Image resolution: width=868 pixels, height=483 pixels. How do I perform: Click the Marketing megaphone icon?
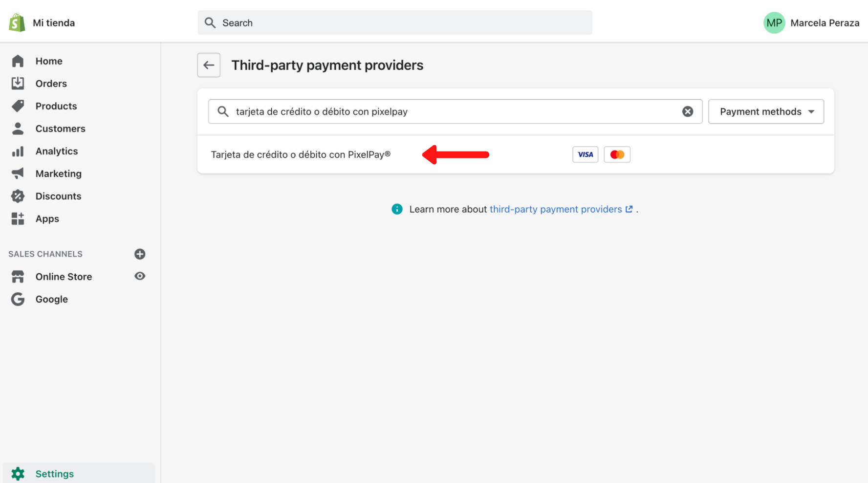click(x=18, y=173)
